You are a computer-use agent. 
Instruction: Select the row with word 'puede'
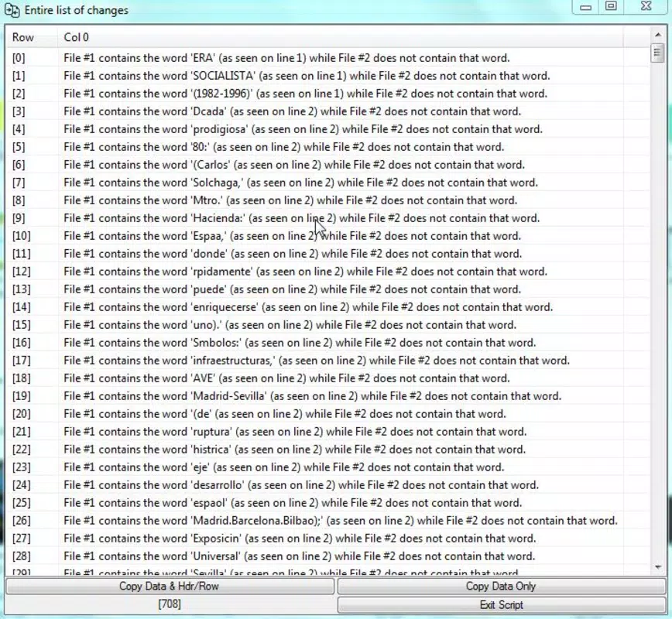[x=328, y=289]
